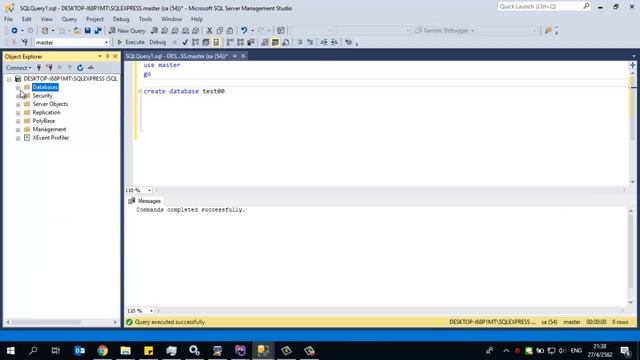The width and height of the screenshot is (640, 360).
Task: Click the Database Engine Query icon
Action: point(154,31)
